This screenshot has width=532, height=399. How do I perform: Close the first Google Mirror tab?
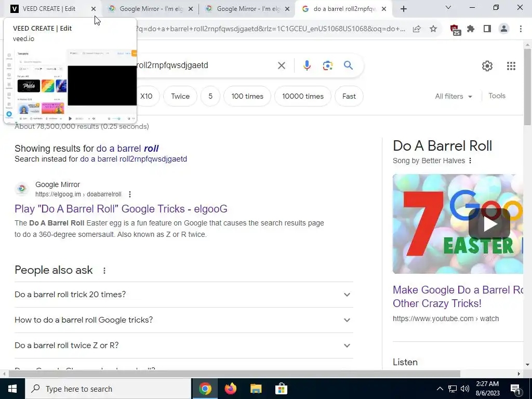[191, 9]
